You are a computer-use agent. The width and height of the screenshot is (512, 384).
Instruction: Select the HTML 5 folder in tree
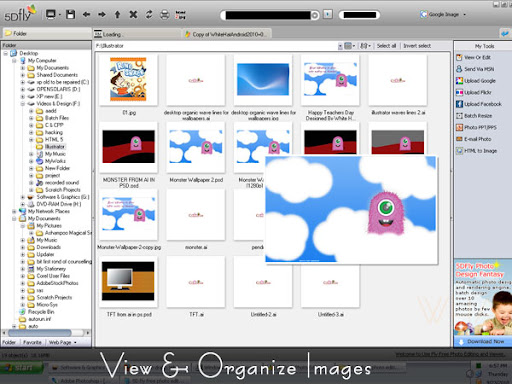(54, 139)
